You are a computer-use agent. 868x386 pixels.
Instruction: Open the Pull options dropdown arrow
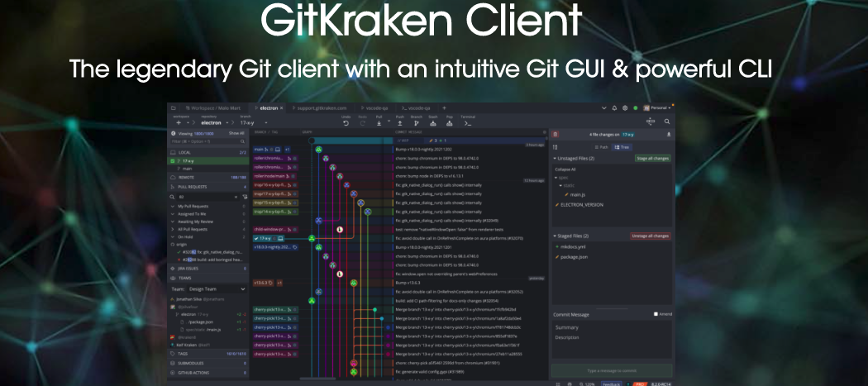389,122
